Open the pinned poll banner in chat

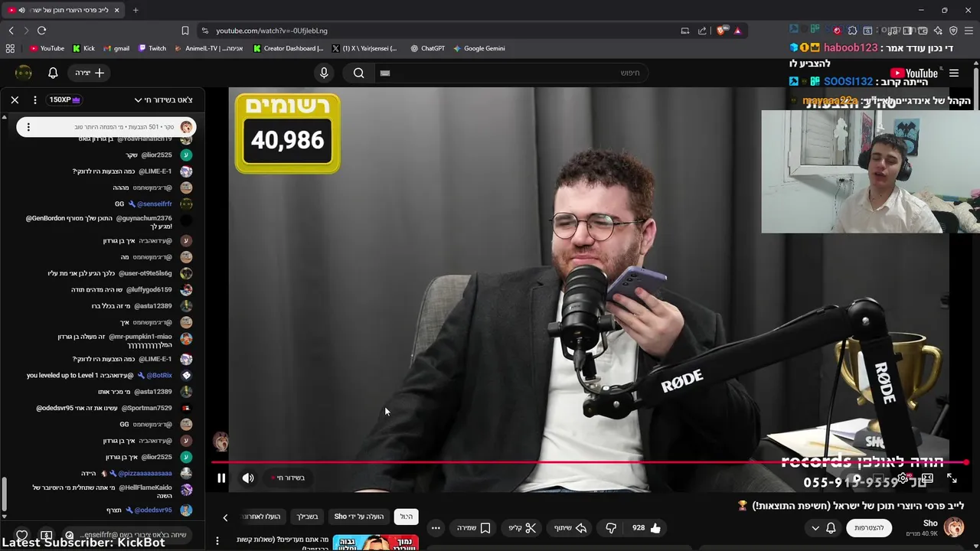106,127
